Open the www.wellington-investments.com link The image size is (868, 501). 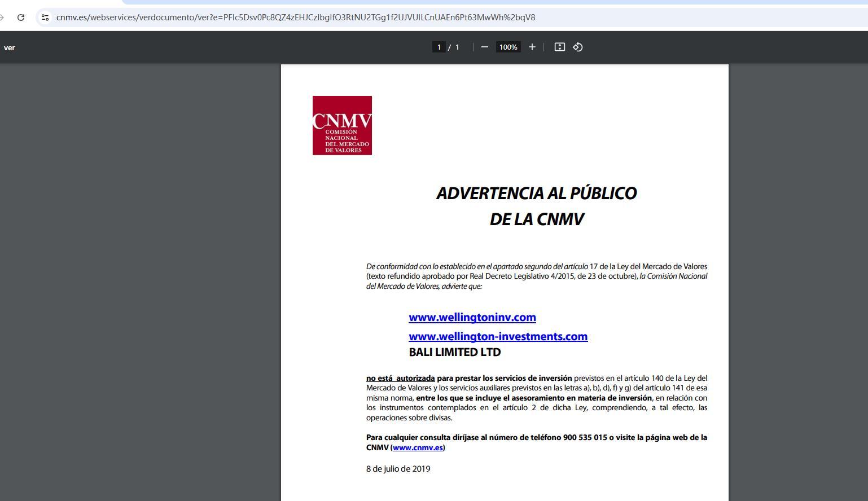(x=498, y=336)
